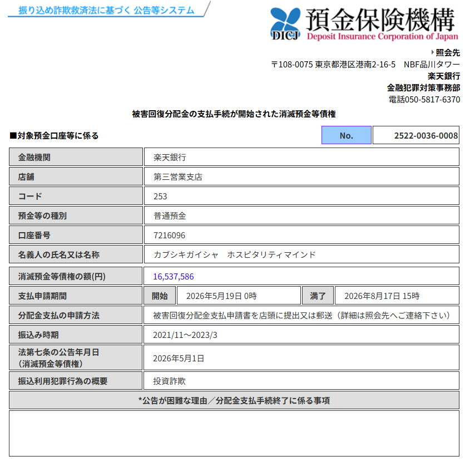Image resolution: width=470 pixels, height=476 pixels.
Task: Click the 預金保険機構 logo text
Action: pos(380,19)
